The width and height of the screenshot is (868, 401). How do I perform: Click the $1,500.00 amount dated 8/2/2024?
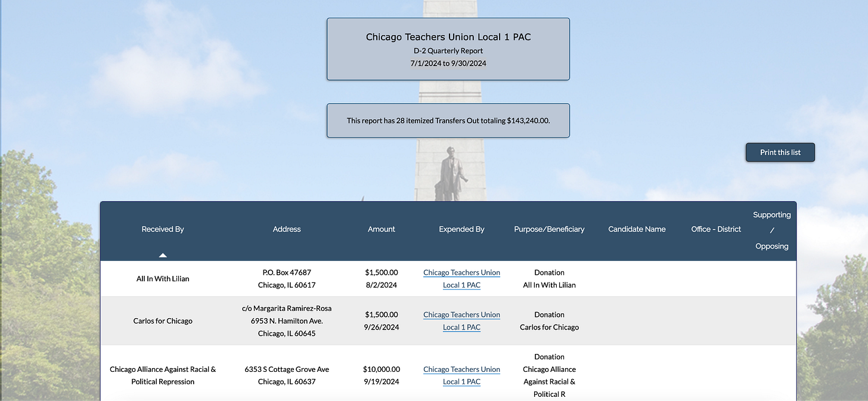click(x=382, y=279)
